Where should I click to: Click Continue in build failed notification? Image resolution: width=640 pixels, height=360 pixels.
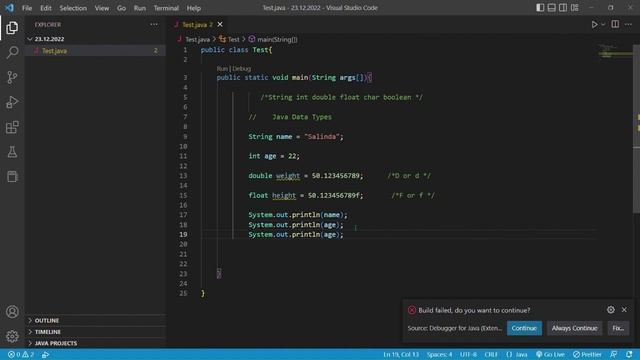[x=524, y=328]
